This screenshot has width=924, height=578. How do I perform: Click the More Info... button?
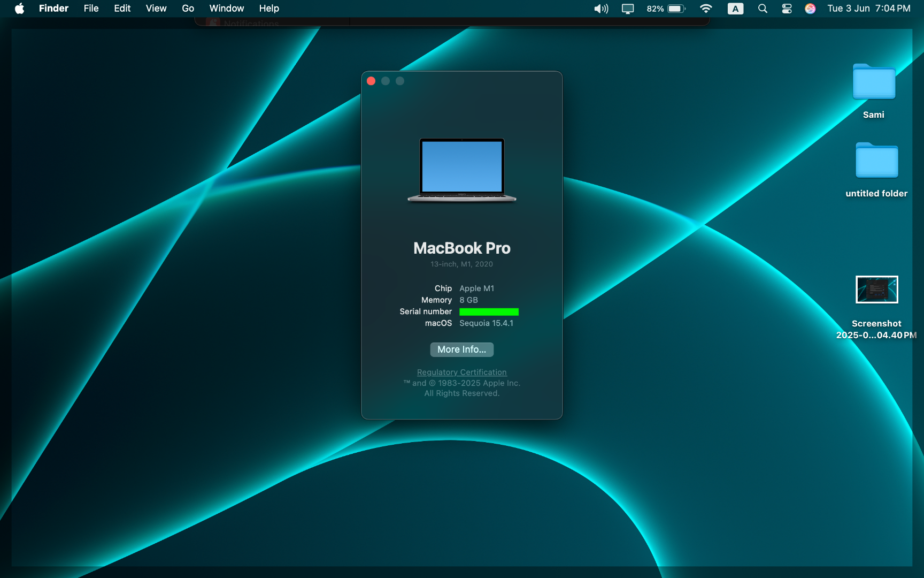[461, 349]
